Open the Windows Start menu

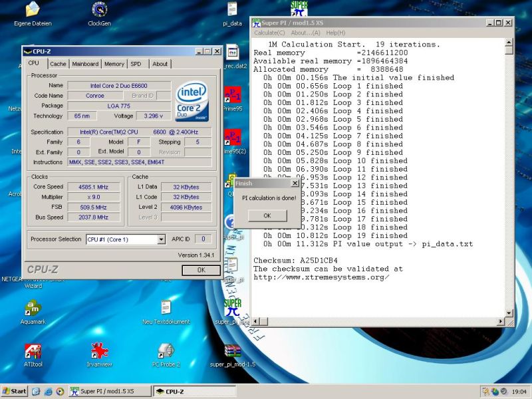(14, 392)
